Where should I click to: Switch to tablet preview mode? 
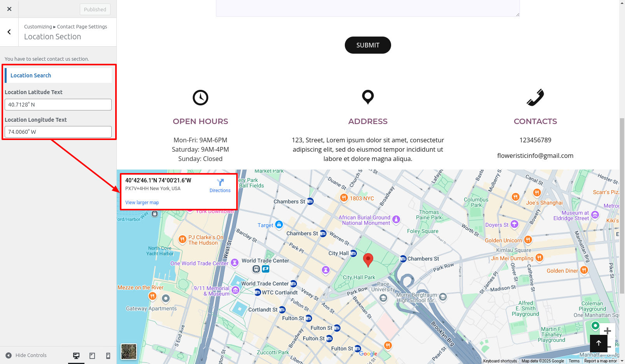92,355
